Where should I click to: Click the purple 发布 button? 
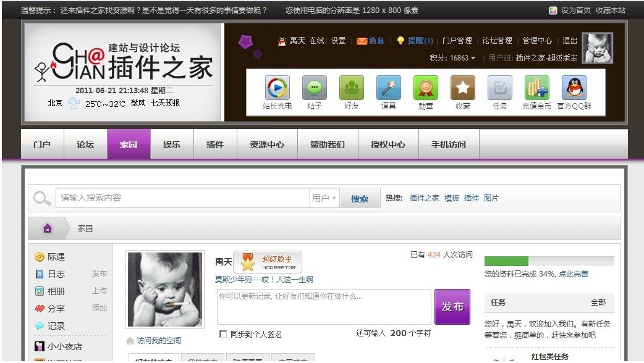(x=452, y=306)
